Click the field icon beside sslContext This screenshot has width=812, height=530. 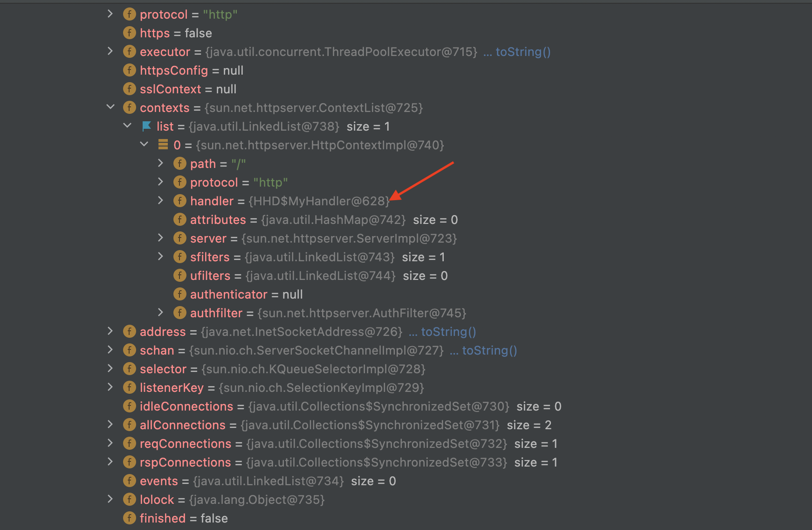[x=129, y=89]
